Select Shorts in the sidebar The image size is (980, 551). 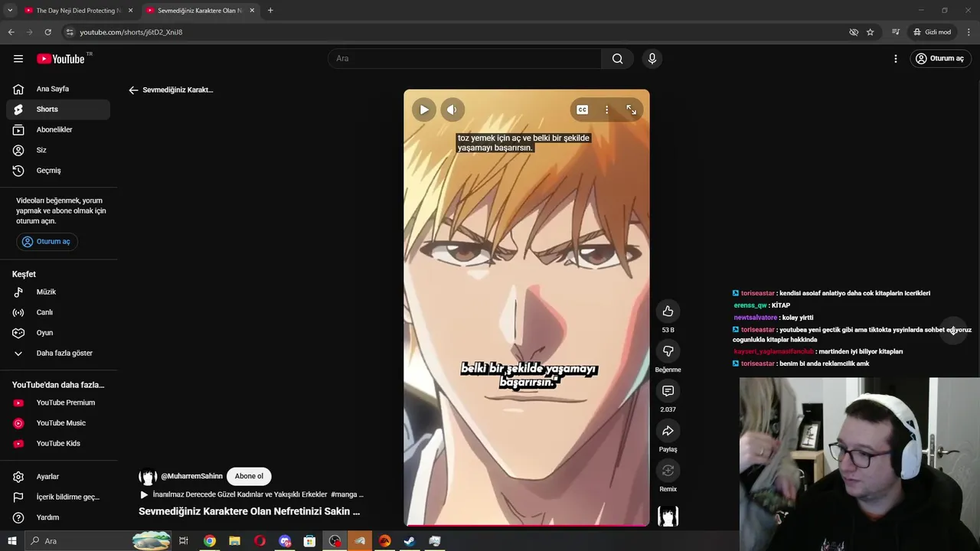(58, 109)
